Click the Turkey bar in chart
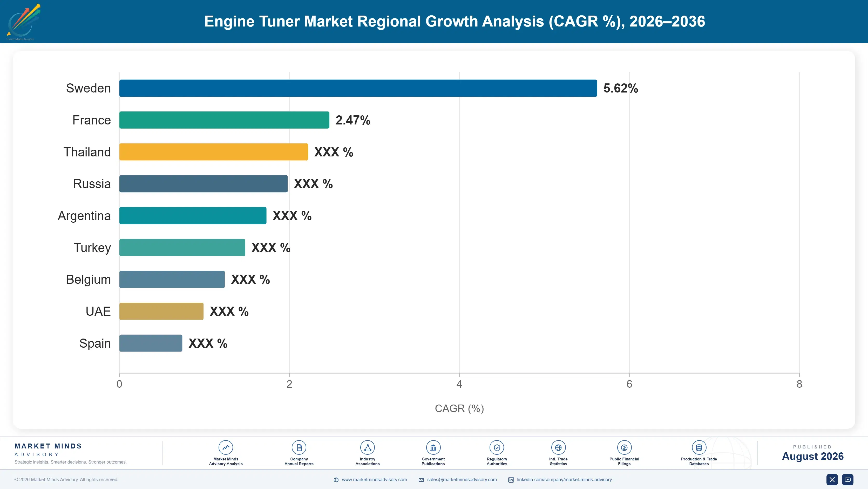The image size is (868, 489). 182,248
